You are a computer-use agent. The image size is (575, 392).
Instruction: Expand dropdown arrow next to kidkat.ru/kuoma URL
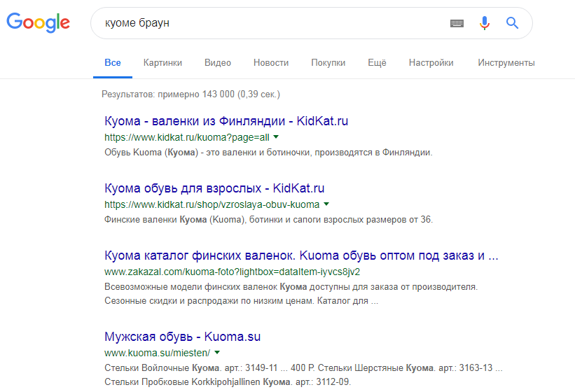(276, 137)
